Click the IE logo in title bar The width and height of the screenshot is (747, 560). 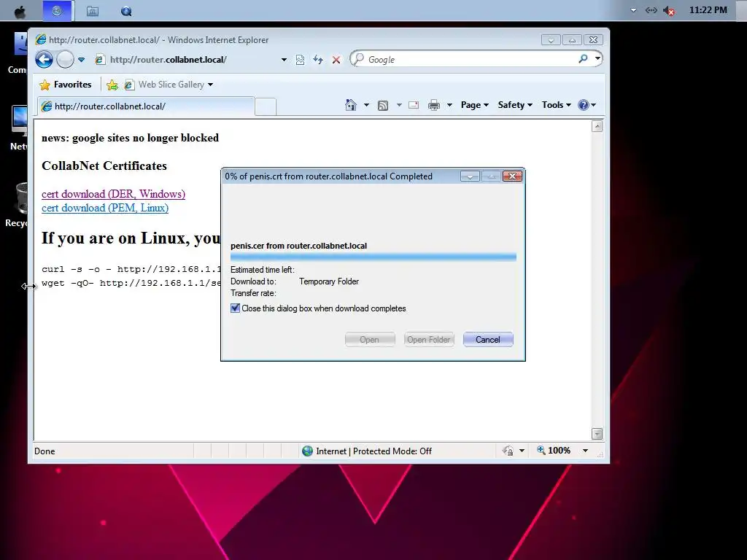(41, 40)
